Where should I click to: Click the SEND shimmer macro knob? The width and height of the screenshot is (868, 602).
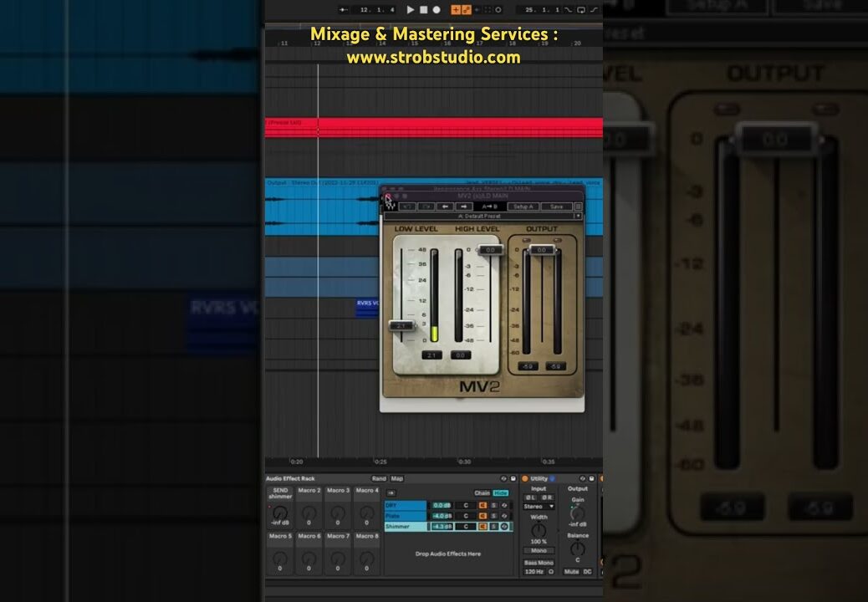tap(280, 513)
